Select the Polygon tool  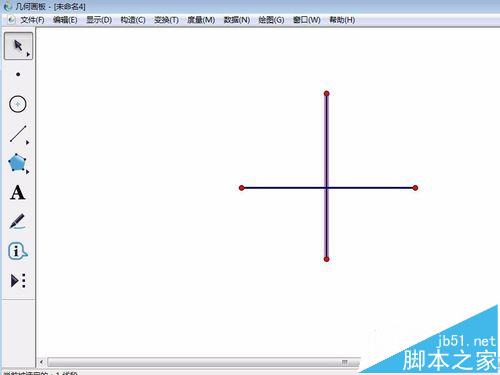17,163
